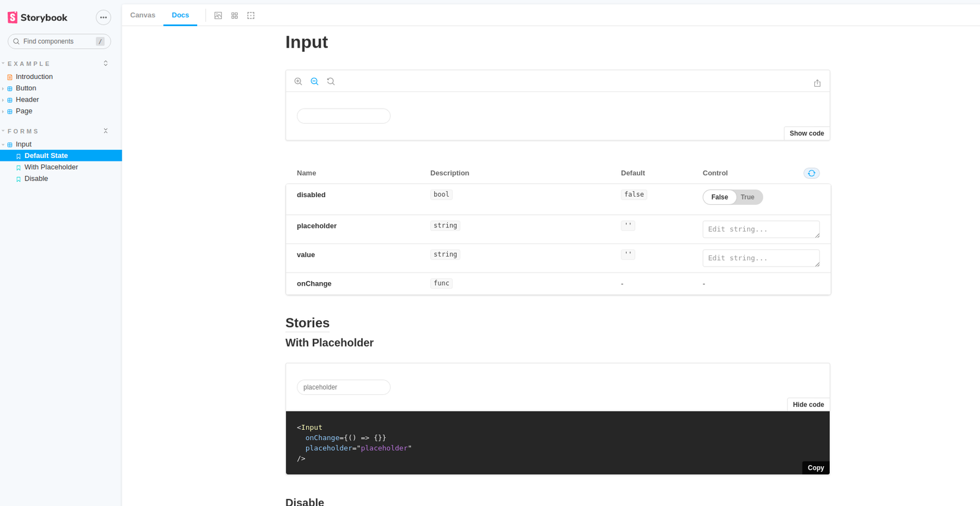Set disabled toggle to True
The image size is (980, 506).
tap(748, 197)
